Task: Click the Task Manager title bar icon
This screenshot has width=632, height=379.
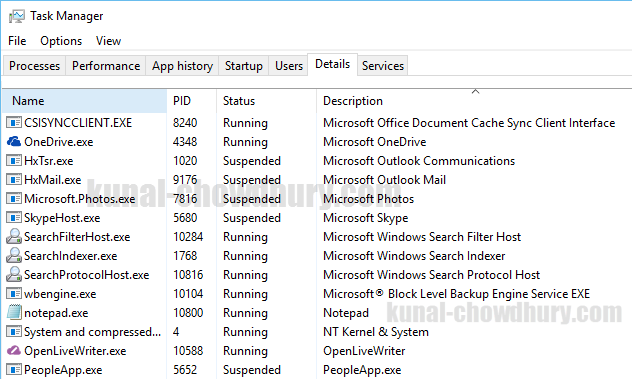Action: (17, 16)
